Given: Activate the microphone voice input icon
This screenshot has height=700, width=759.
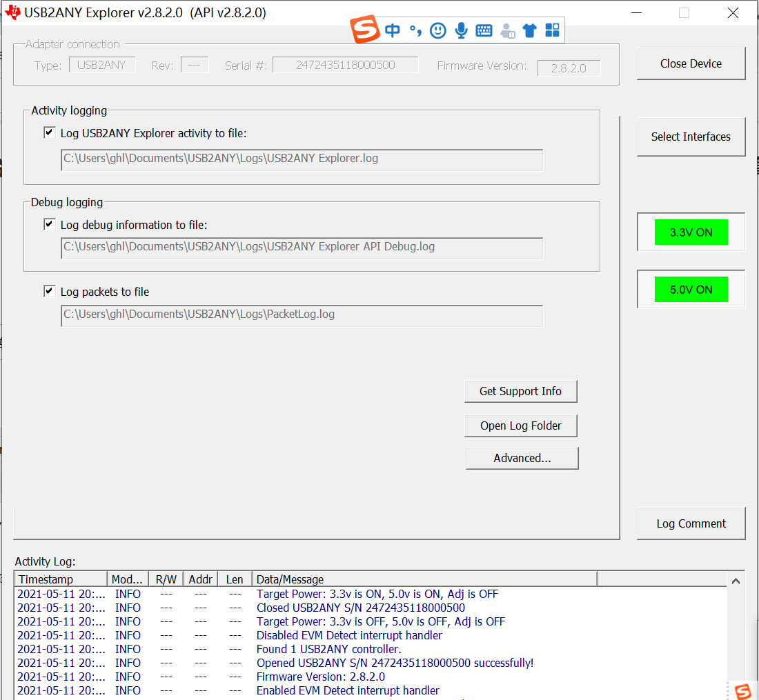Looking at the screenshot, I should click(x=462, y=30).
